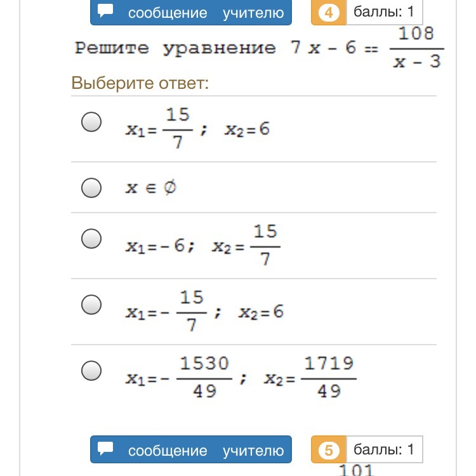Select the empty set answer option

tap(91, 188)
